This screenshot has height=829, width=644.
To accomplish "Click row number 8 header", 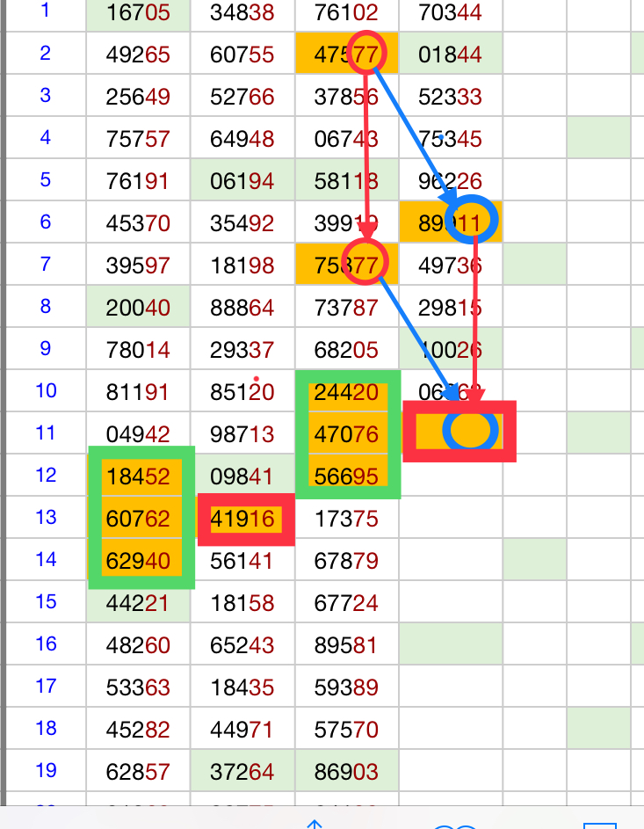I will point(45,307).
